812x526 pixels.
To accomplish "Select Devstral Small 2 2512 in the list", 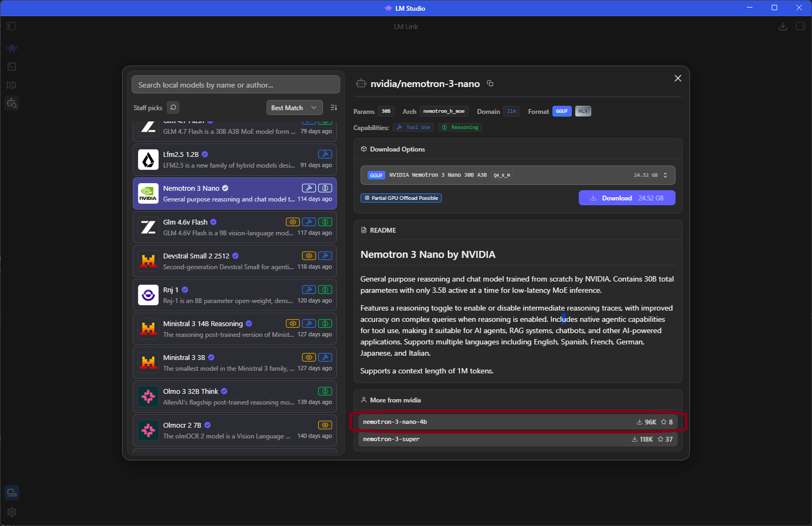I will (235, 261).
